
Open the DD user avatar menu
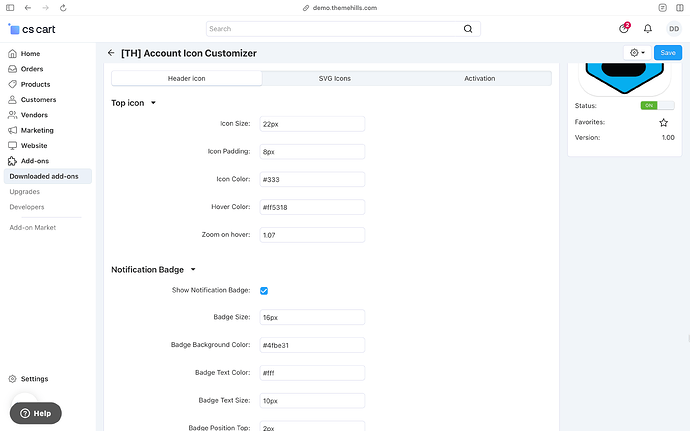pos(674,29)
